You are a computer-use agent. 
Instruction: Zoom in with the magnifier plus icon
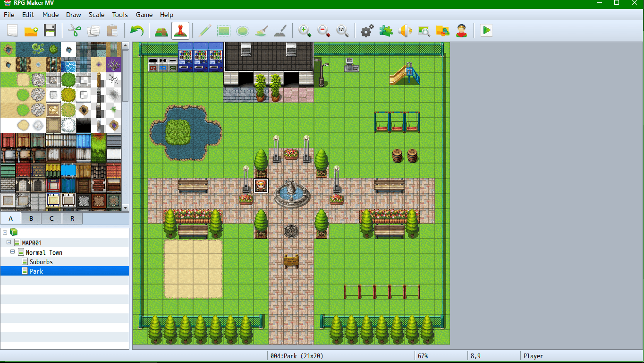coord(305,31)
